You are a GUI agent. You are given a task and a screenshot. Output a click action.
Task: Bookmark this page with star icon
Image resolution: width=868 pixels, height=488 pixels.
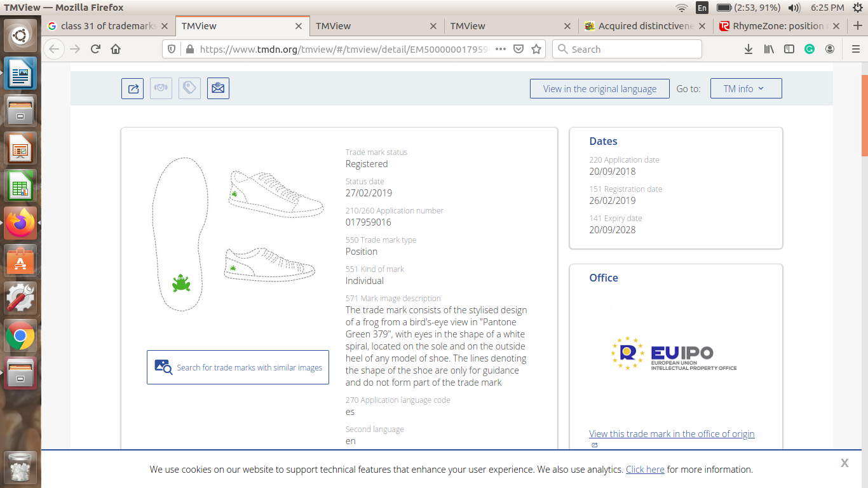(536, 49)
